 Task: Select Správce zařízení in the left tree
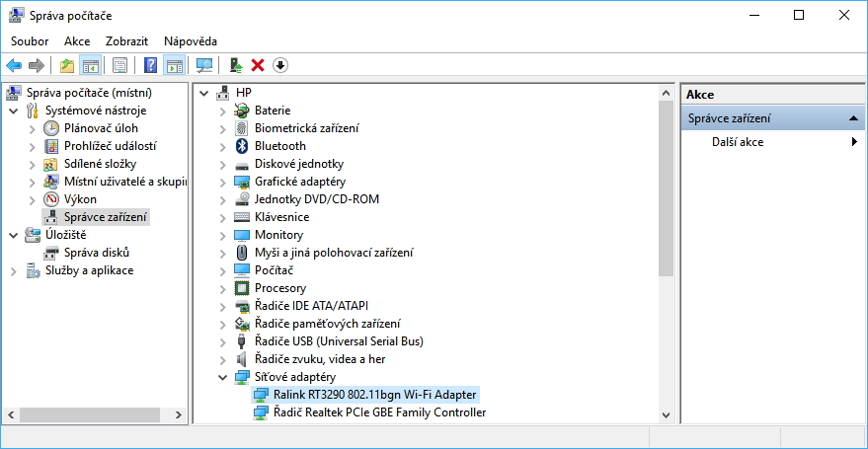click(106, 217)
